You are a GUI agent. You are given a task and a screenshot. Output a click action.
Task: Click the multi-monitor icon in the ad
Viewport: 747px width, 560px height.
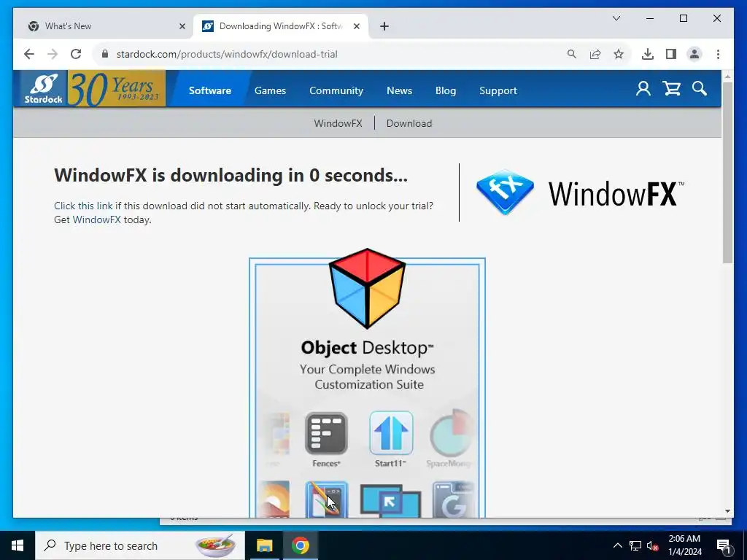click(x=391, y=500)
